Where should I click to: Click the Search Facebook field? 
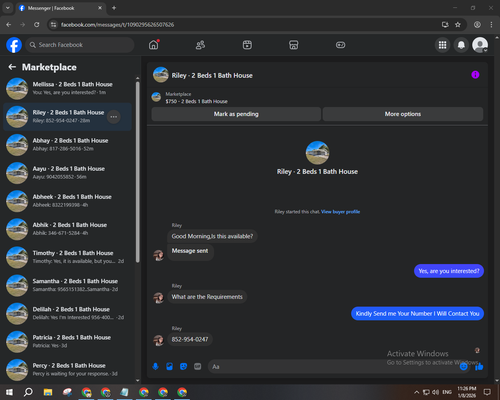tap(80, 45)
